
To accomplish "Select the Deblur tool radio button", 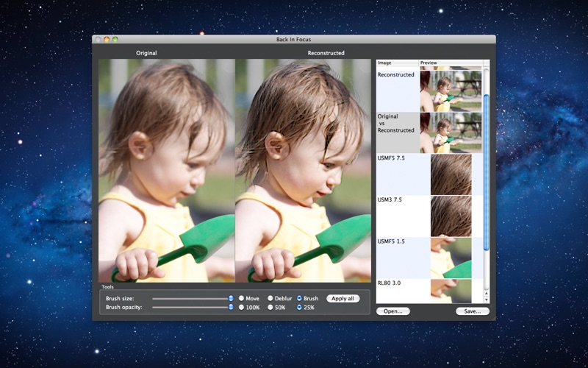I will 270,298.
